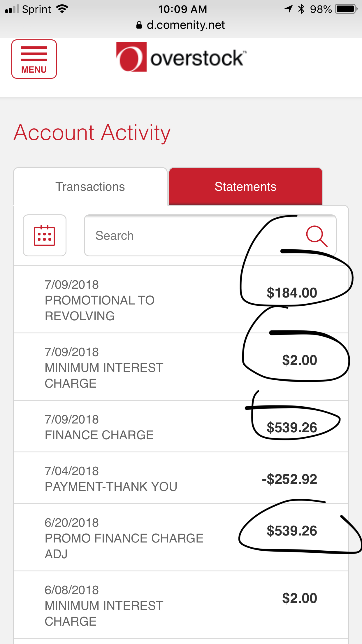Switch to the Transactions tab
Viewport: 362px width, 644px height.
pyautogui.click(x=90, y=187)
